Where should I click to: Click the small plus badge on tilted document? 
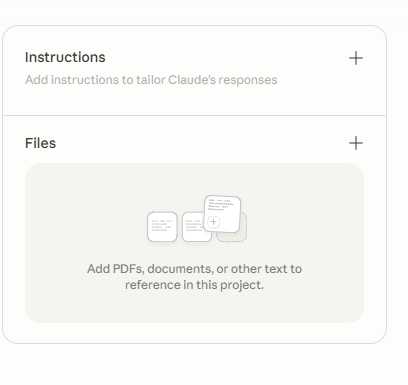pyautogui.click(x=213, y=222)
